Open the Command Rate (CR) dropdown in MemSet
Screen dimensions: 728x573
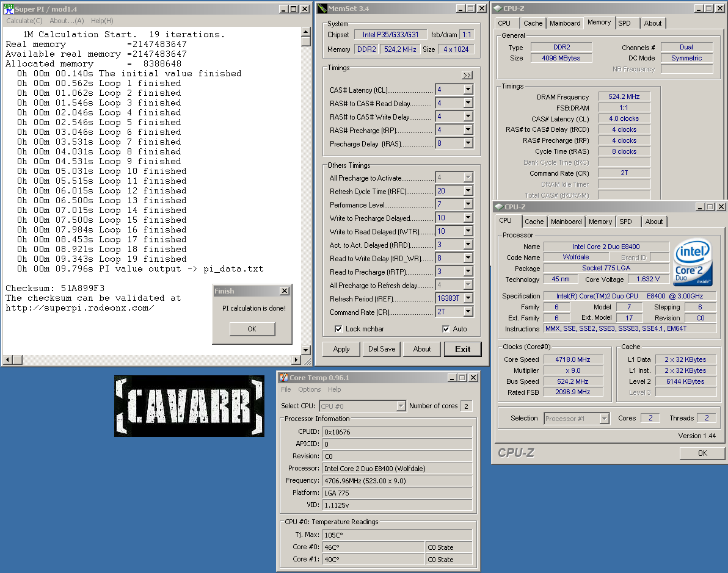tap(468, 312)
